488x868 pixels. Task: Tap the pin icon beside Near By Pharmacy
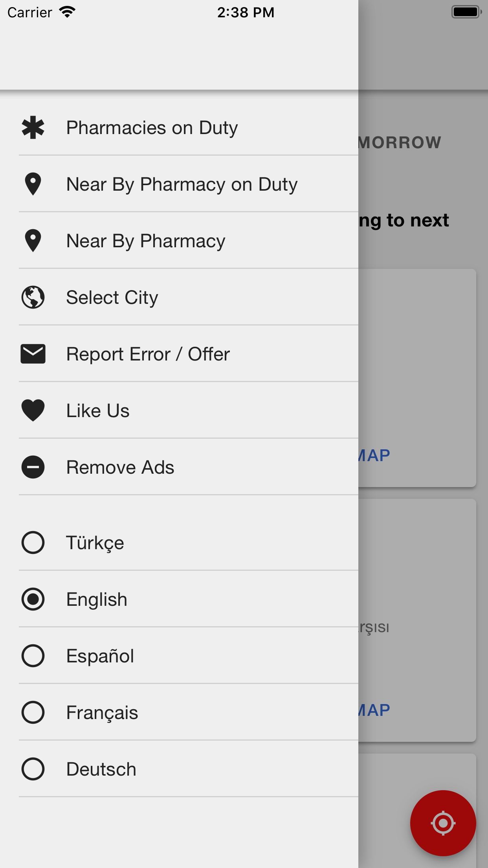click(x=33, y=241)
